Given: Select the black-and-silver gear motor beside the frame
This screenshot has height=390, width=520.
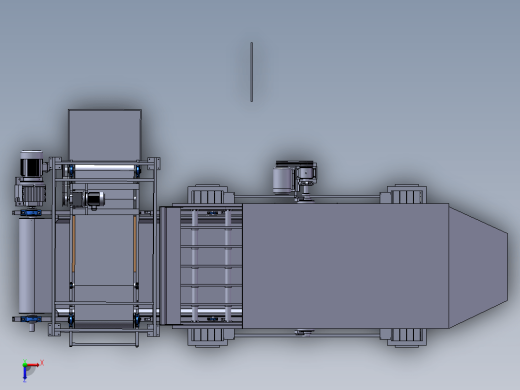Looking at the screenshot, I should [x=31, y=179].
